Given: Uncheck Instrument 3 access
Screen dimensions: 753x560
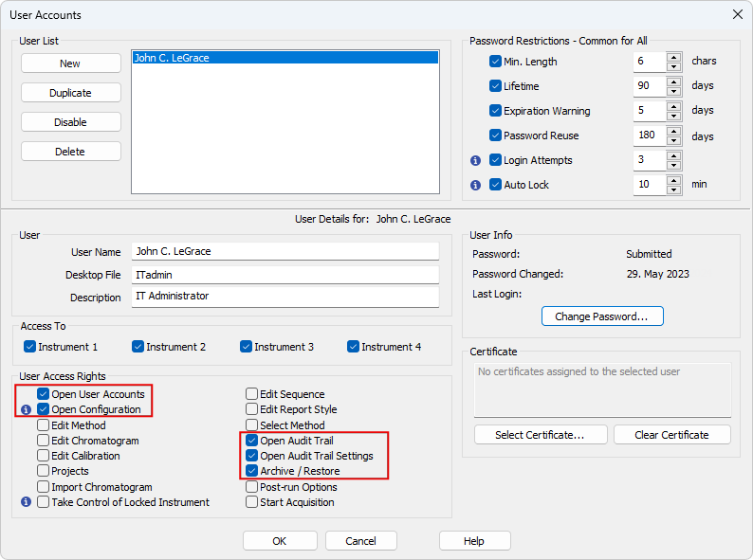Looking at the screenshot, I should [246, 347].
